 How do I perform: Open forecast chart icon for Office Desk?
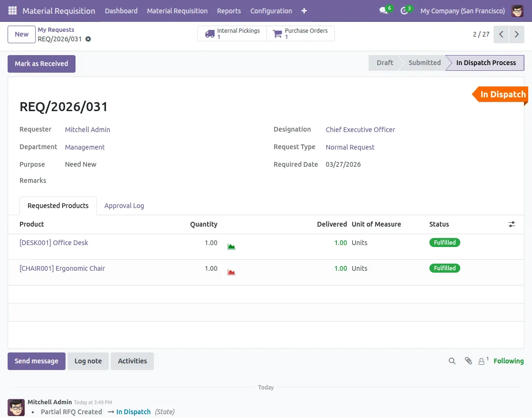coord(231,247)
